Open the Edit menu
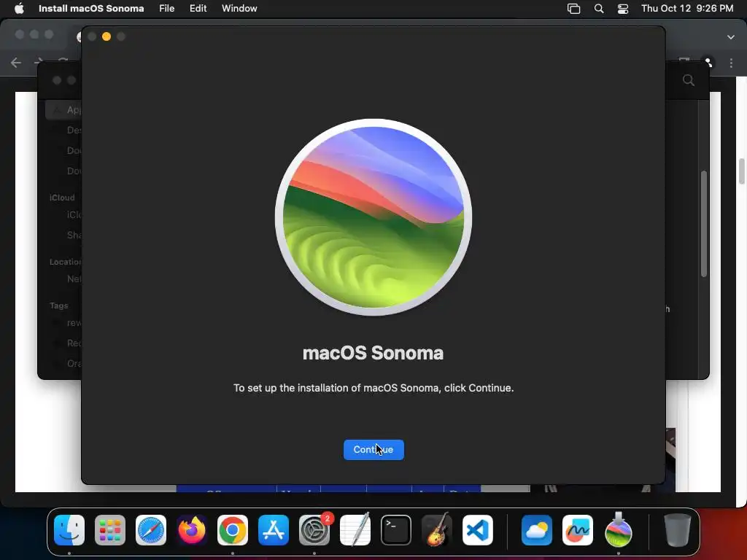The image size is (747, 560). click(x=198, y=8)
